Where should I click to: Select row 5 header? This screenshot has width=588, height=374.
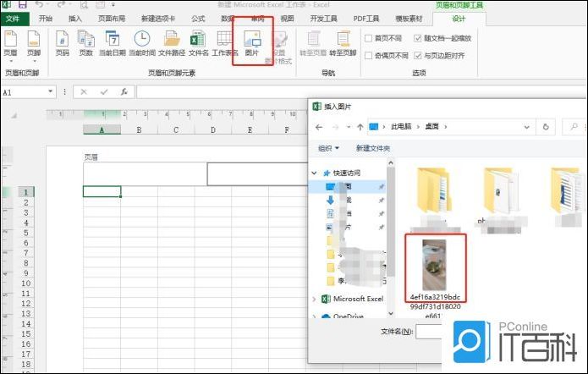pos(26,233)
